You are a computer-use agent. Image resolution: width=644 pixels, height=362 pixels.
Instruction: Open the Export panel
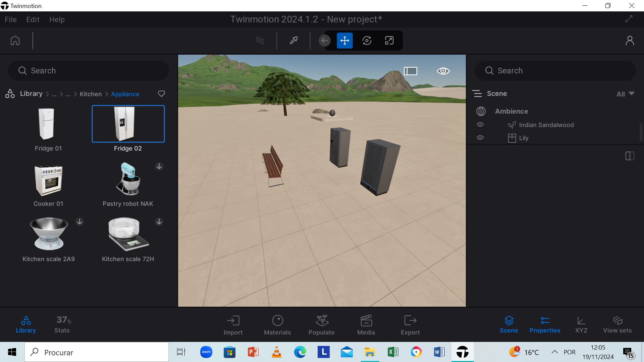410,325
